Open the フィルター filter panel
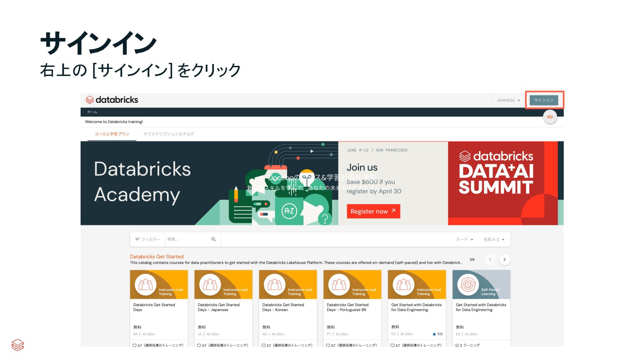This screenshot has width=644, height=363. click(x=148, y=239)
